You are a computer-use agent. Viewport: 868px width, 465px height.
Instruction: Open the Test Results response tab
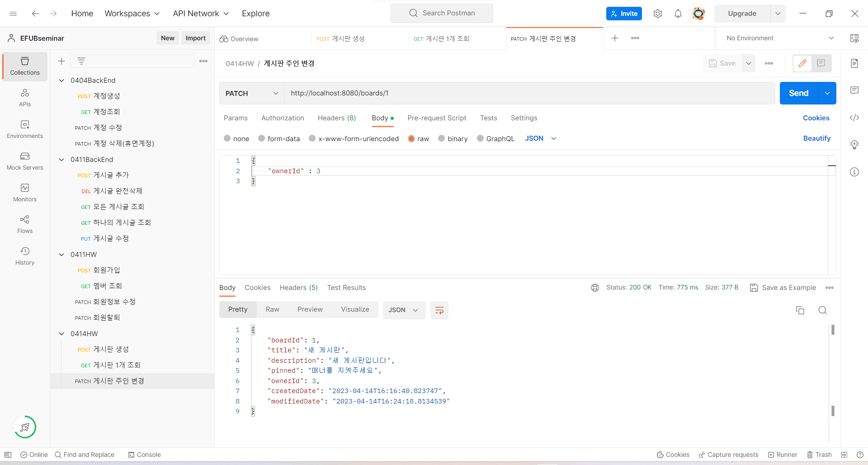click(346, 288)
